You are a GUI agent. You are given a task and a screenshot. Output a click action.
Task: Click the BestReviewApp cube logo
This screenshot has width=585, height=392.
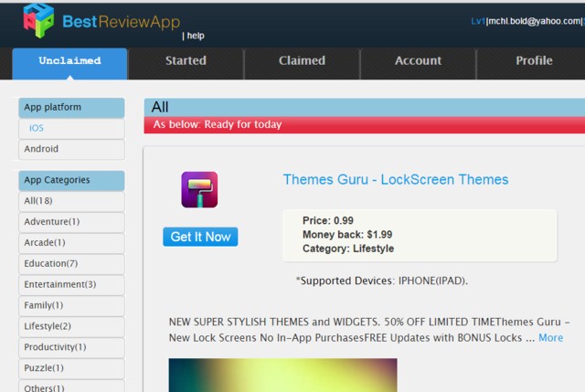tap(38, 20)
